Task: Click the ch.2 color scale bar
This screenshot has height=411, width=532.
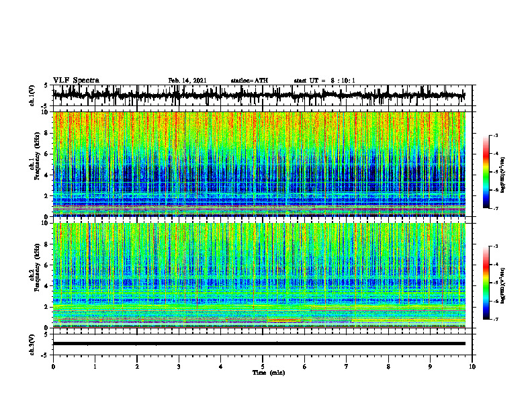Action: point(486,283)
